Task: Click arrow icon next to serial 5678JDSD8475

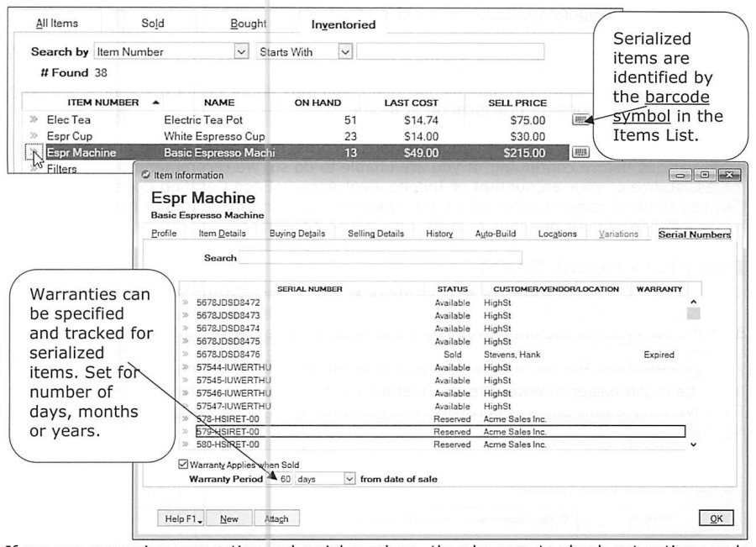Action: 185,341
